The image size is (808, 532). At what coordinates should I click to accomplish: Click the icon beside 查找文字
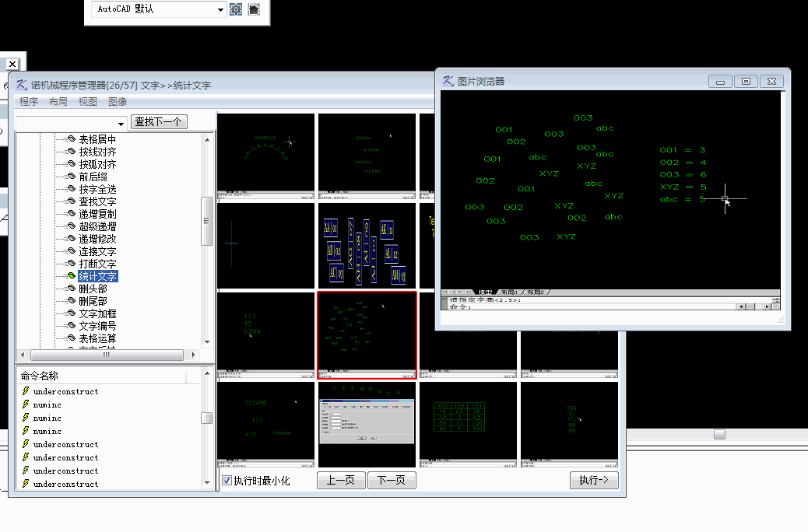tap(72, 201)
